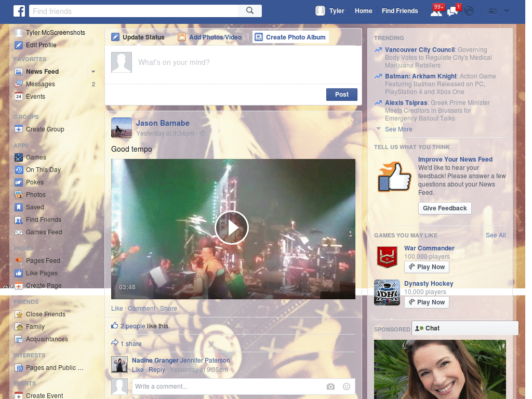The width and height of the screenshot is (532, 399).
Task: Open messages icon in top bar
Action: [x=453, y=11]
